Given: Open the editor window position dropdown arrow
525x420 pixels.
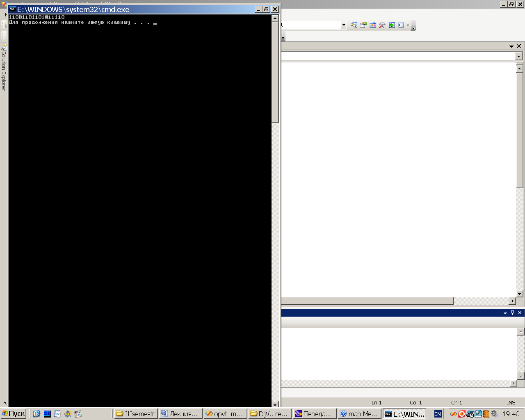Looking at the screenshot, I should pos(511,46).
